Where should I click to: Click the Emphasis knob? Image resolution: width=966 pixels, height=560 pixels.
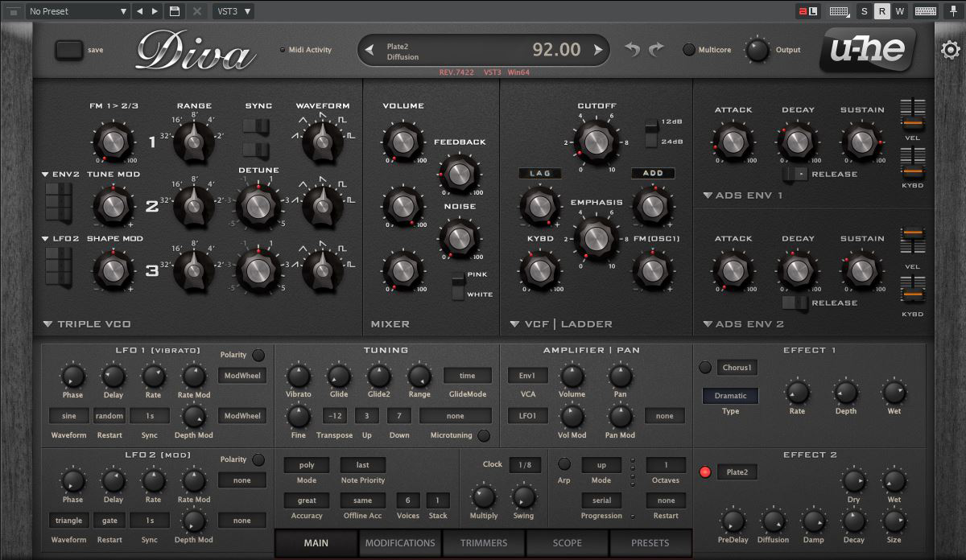pyautogui.click(x=597, y=238)
